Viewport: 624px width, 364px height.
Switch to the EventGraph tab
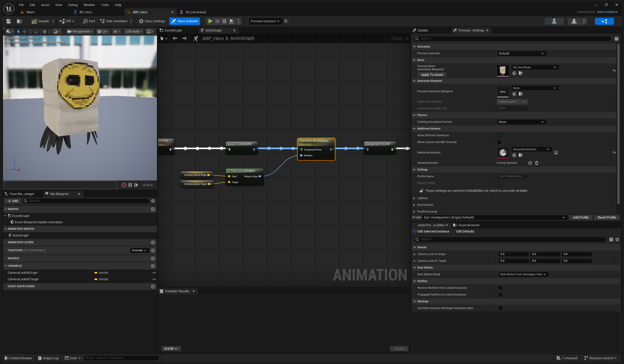173,30
